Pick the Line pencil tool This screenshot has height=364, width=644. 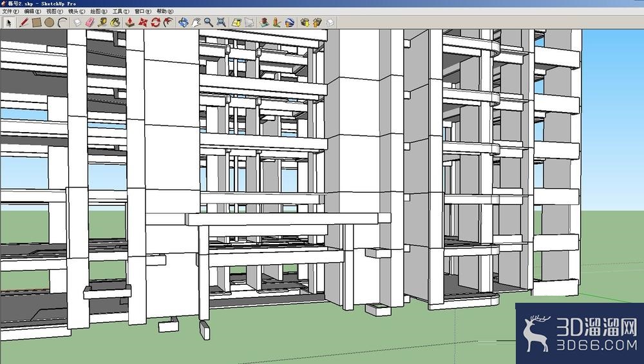coord(24,23)
